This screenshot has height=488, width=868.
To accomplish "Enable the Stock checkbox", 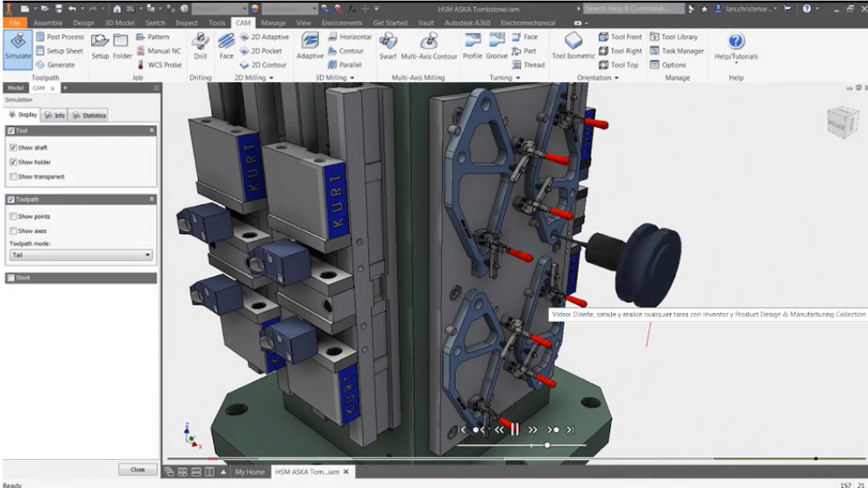I will coord(11,278).
